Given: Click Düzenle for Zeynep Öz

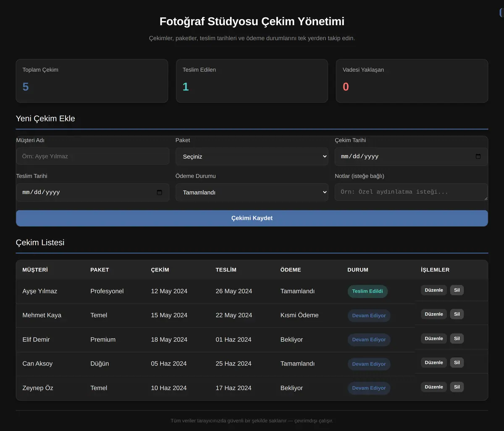Looking at the screenshot, I should (x=434, y=387).
